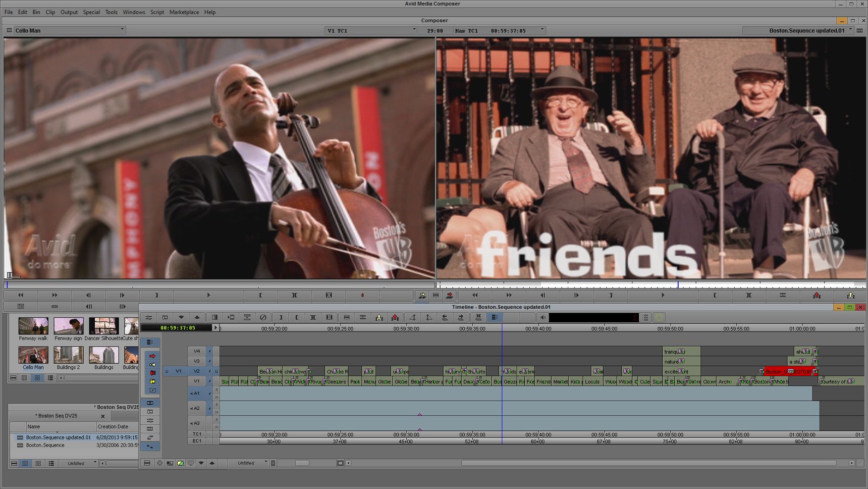Play the record monitor sequence
Viewport: 868px width, 489px height.
tap(663, 295)
